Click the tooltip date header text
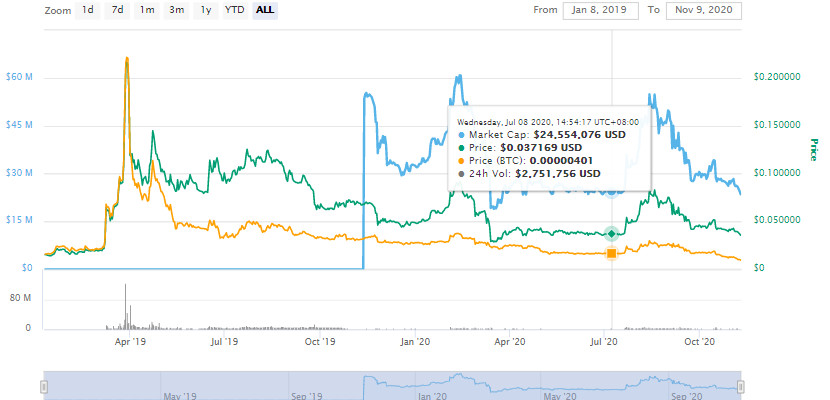830x400 pixels. tap(548, 122)
